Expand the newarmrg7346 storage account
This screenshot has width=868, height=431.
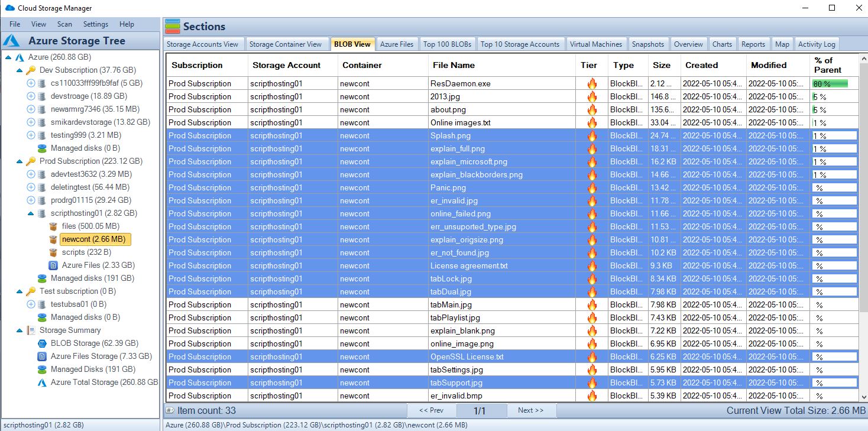31,109
